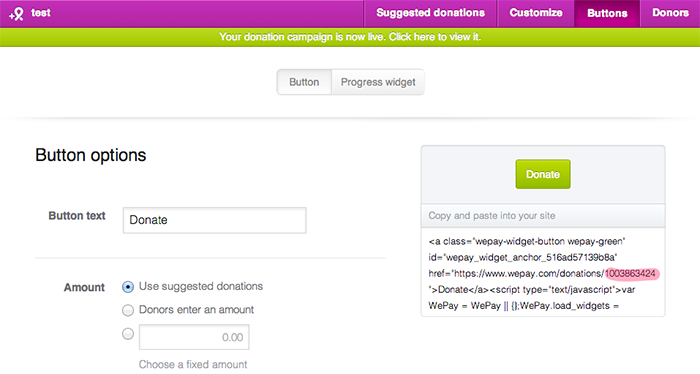Click the highlighted donation ID 1003863424
Screen dimensions: 700x374
pyautogui.click(x=631, y=274)
